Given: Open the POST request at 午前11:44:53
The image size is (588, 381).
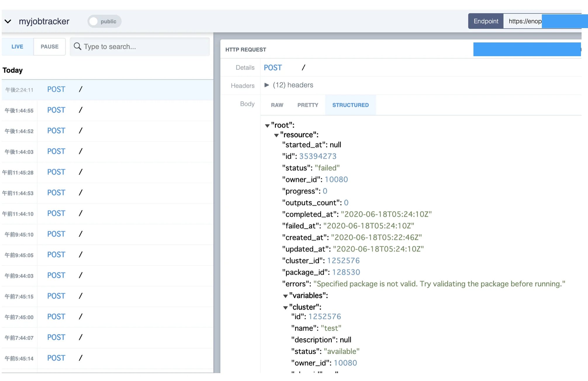Looking at the screenshot, I should pos(107,193).
